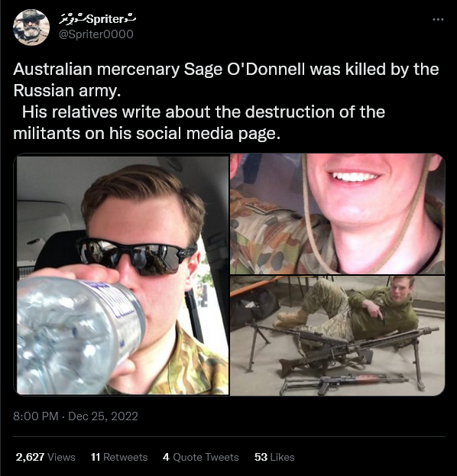The width and height of the screenshot is (457, 476).
Task: Open photo of man drinking water bottle
Action: coord(123,275)
